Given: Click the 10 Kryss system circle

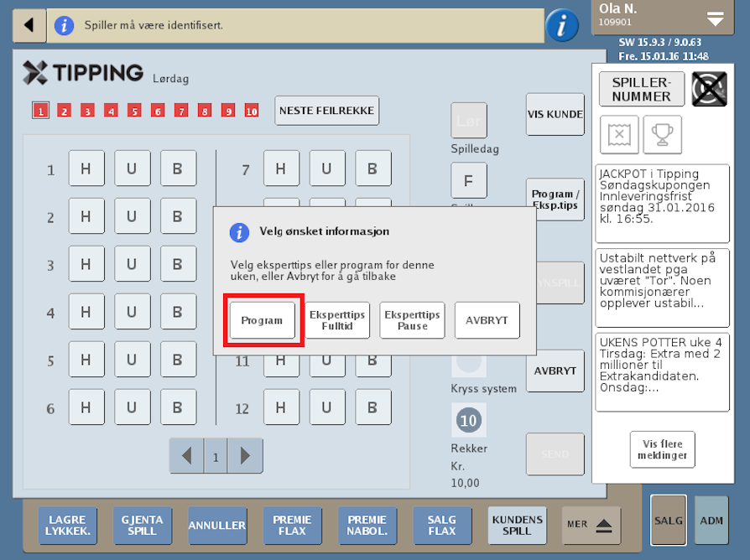Looking at the screenshot, I should (x=469, y=420).
